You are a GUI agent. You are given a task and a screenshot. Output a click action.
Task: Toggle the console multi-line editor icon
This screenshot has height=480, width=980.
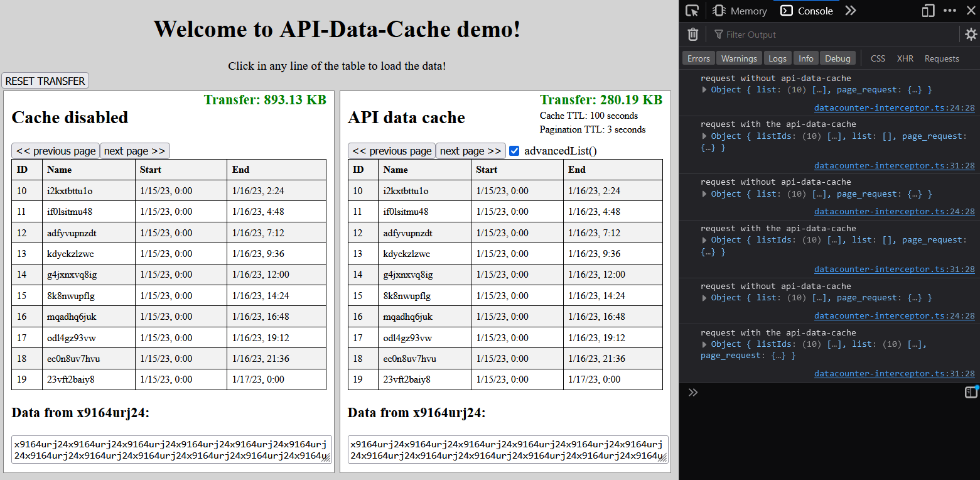pos(971,393)
